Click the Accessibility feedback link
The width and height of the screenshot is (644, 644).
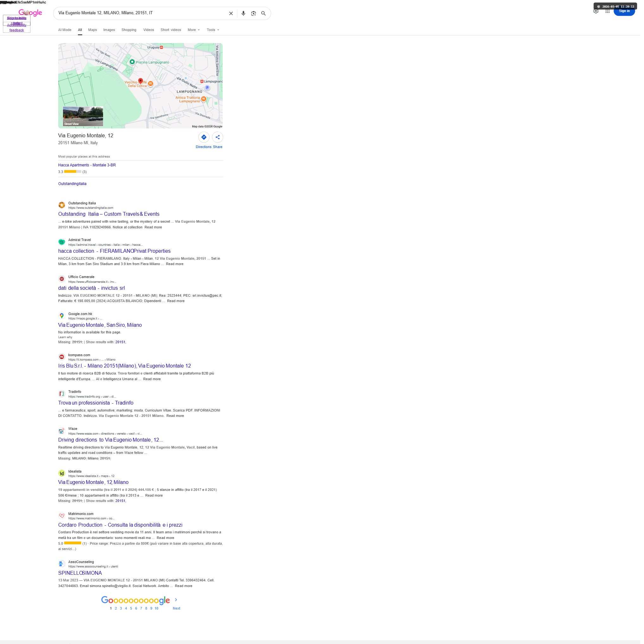click(17, 28)
